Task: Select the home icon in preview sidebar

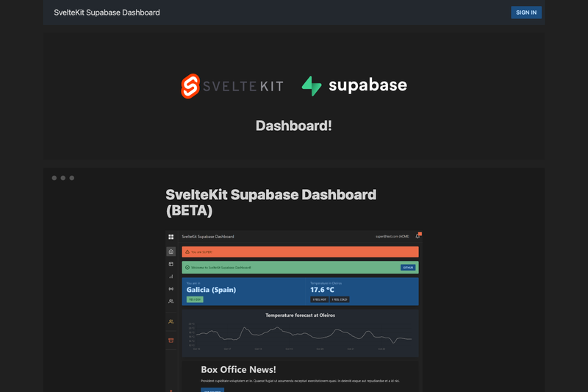Action: [x=171, y=252]
